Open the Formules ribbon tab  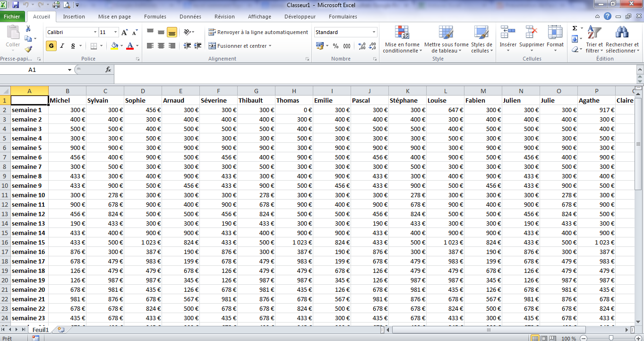coord(155,17)
